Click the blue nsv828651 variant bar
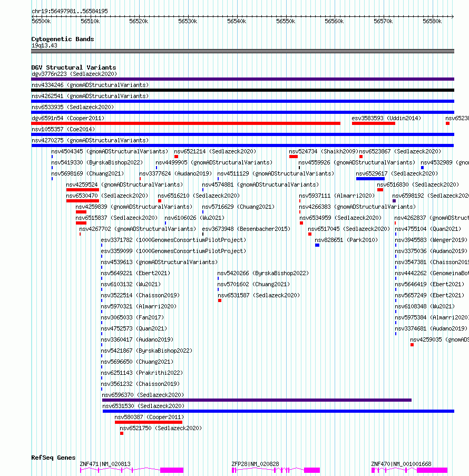Viewport: 469px width, 476px height. 317,245
